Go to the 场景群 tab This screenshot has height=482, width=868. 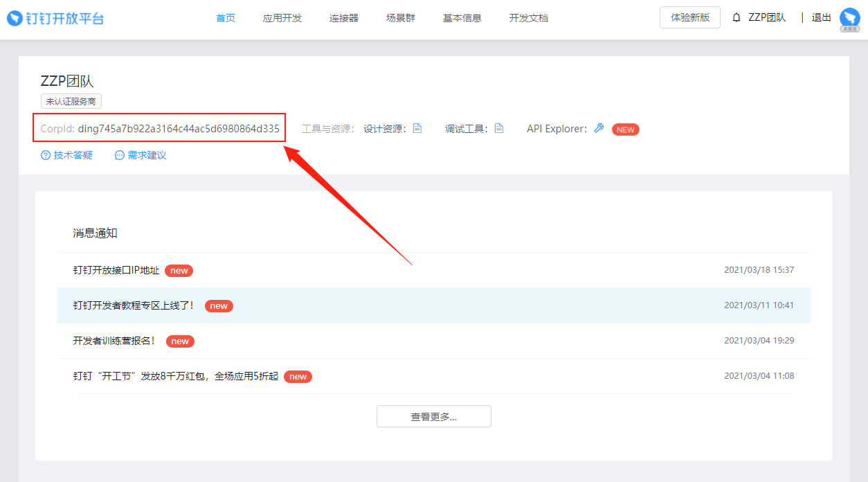click(400, 17)
